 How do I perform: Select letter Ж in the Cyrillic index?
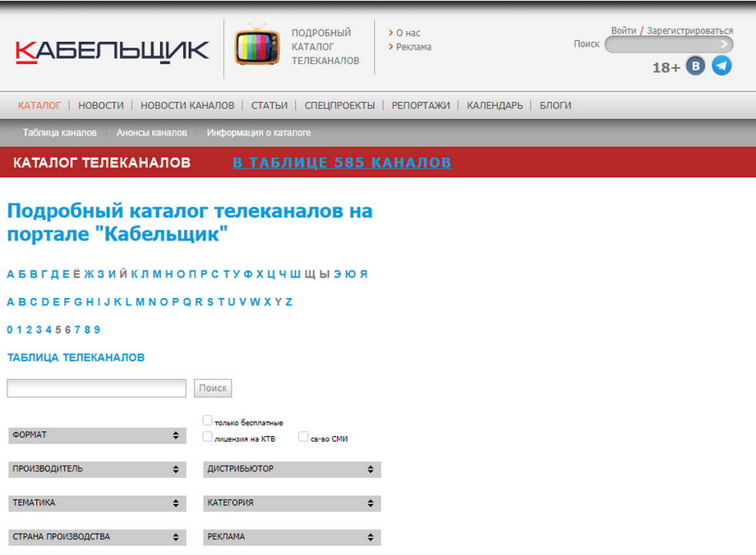tap(90, 274)
